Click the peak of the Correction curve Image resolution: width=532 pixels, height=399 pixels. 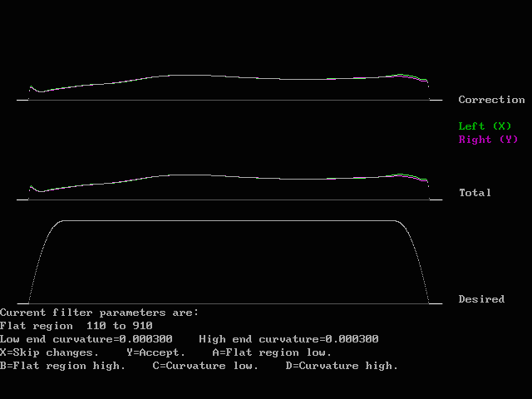(x=190, y=76)
